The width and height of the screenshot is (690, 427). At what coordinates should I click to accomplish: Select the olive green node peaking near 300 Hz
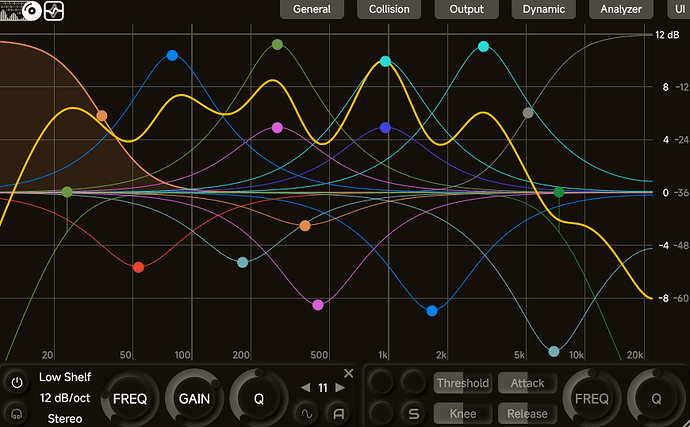pos(277,44)
